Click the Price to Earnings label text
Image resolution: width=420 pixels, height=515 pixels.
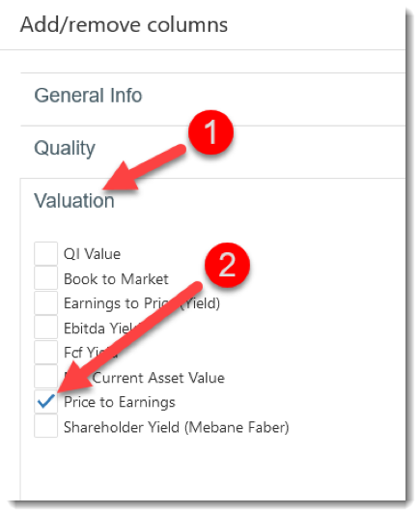(x=120, y=402)
